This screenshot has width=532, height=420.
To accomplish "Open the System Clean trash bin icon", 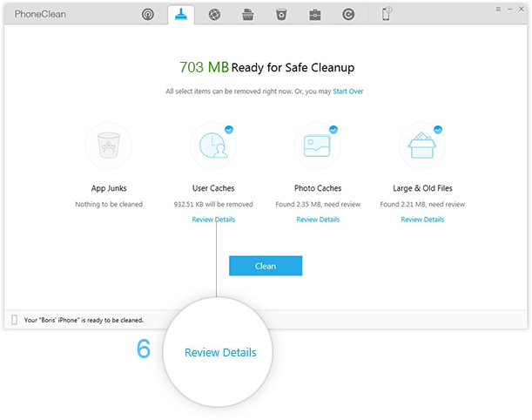I will click(281, 14).
